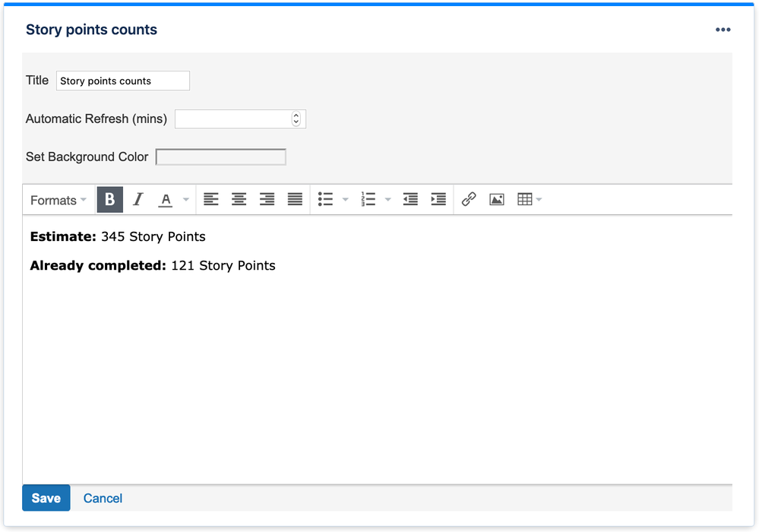Viewport: 759px width, 532px height.
Task: Open numbered list style dropdown arrow
Action: 387,199
